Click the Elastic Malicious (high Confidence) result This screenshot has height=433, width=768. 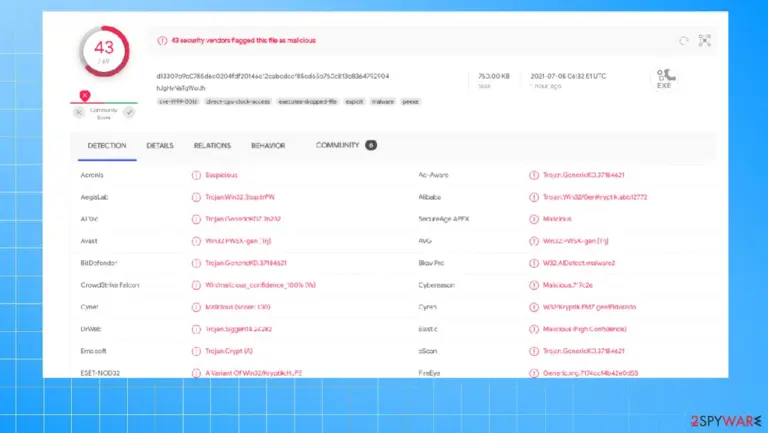tap(585, 329)
